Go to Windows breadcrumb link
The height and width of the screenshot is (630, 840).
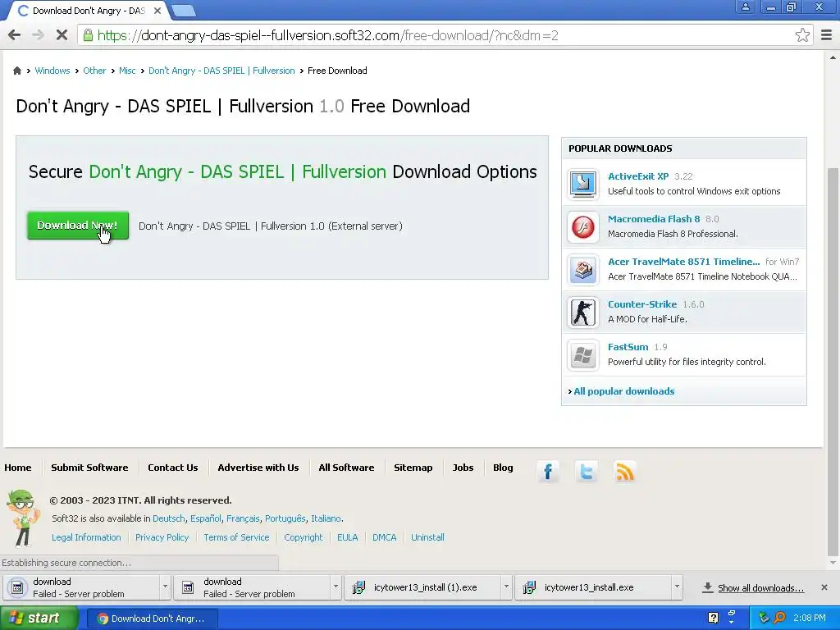(x=52, y=71)
